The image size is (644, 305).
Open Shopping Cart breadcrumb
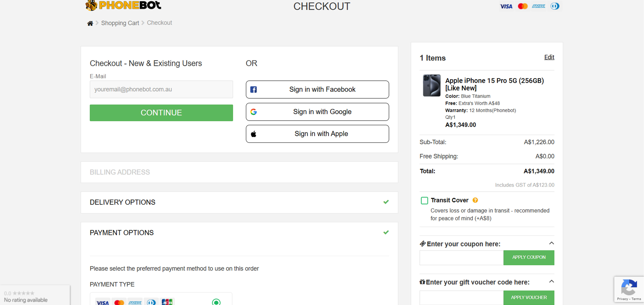(x=120, y=23)
